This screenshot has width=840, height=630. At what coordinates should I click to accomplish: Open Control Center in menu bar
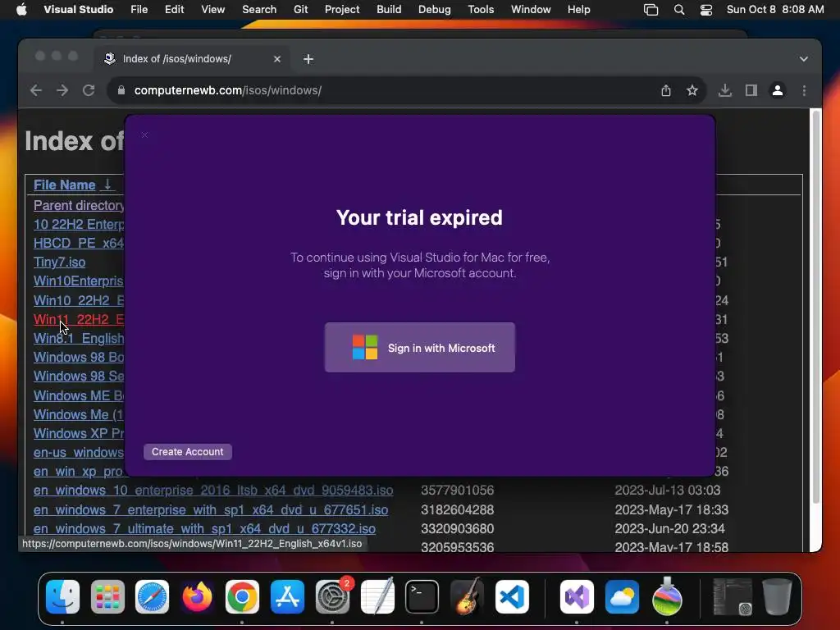click(x=706, y=10)
